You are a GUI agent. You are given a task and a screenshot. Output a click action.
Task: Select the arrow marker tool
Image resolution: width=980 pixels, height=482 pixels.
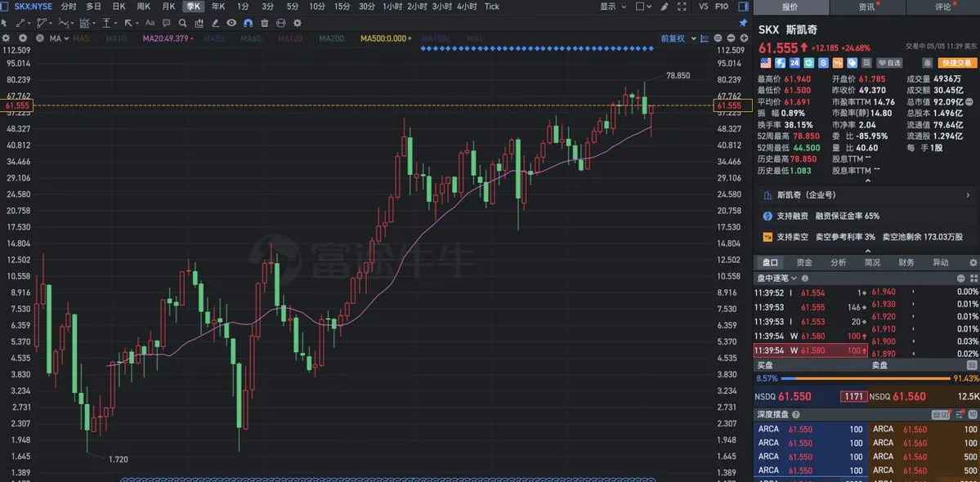coord(128,23)
